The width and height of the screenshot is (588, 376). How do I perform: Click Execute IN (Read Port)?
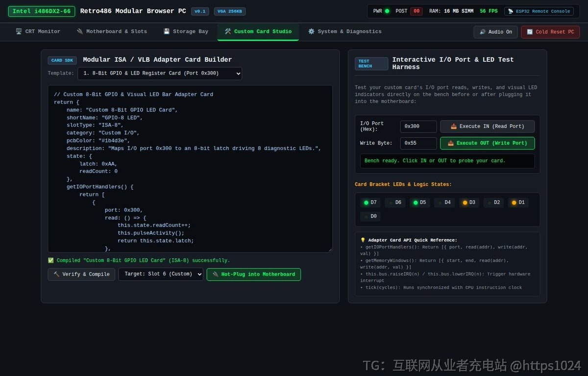(x=488, y=126)
